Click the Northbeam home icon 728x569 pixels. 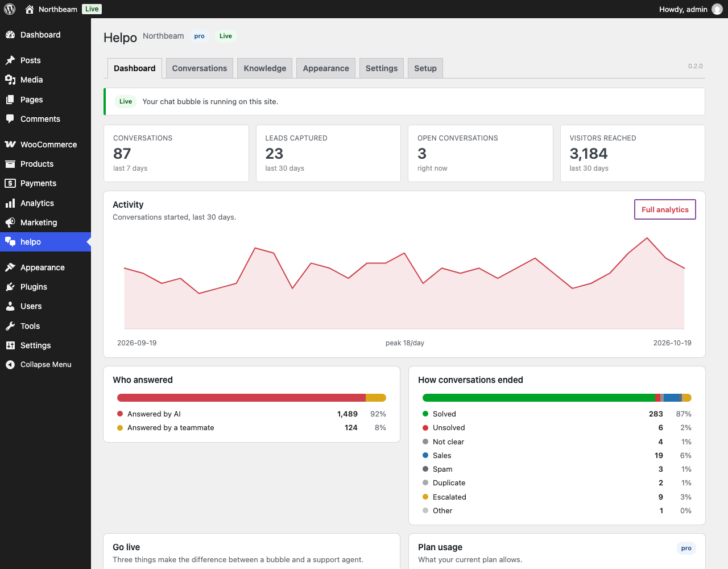pyautogui.click(x=30, y=9)
